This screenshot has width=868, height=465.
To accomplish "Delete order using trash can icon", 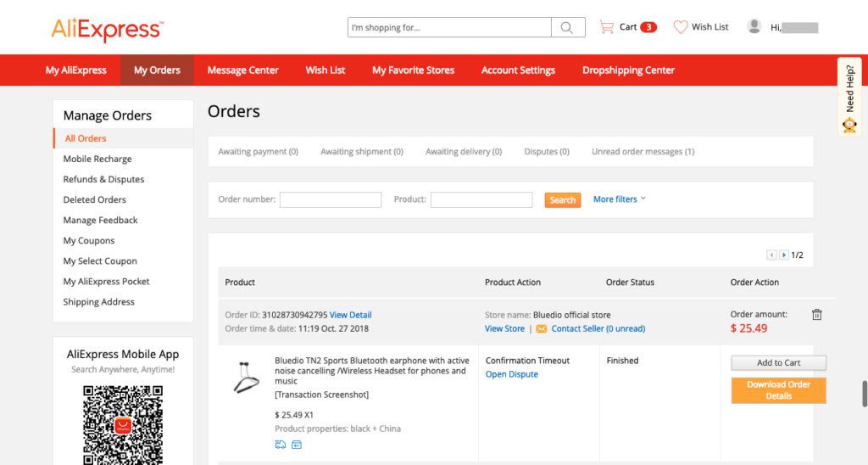I will [x=816, y=315].
